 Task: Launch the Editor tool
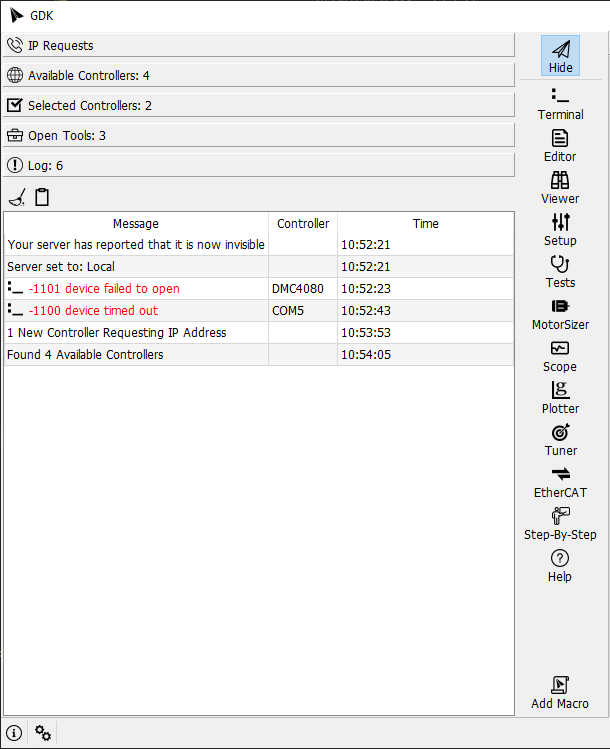[560, 146]
